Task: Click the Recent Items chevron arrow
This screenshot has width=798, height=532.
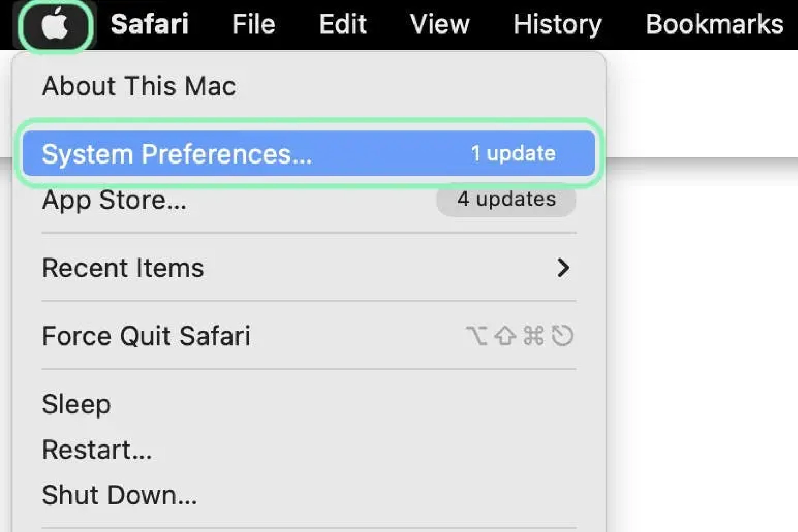Action: pos(563,268)
